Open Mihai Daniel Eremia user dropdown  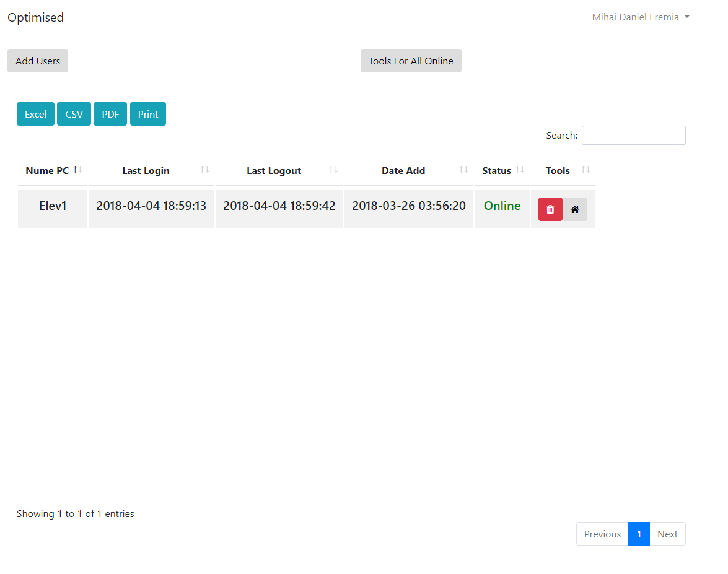point(641,17)
